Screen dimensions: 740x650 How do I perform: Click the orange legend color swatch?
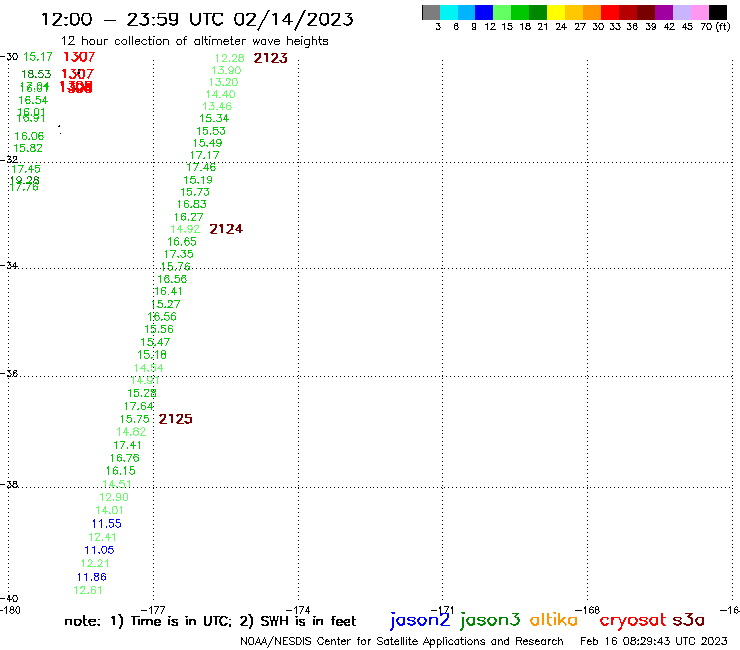(x=592, y=12)
